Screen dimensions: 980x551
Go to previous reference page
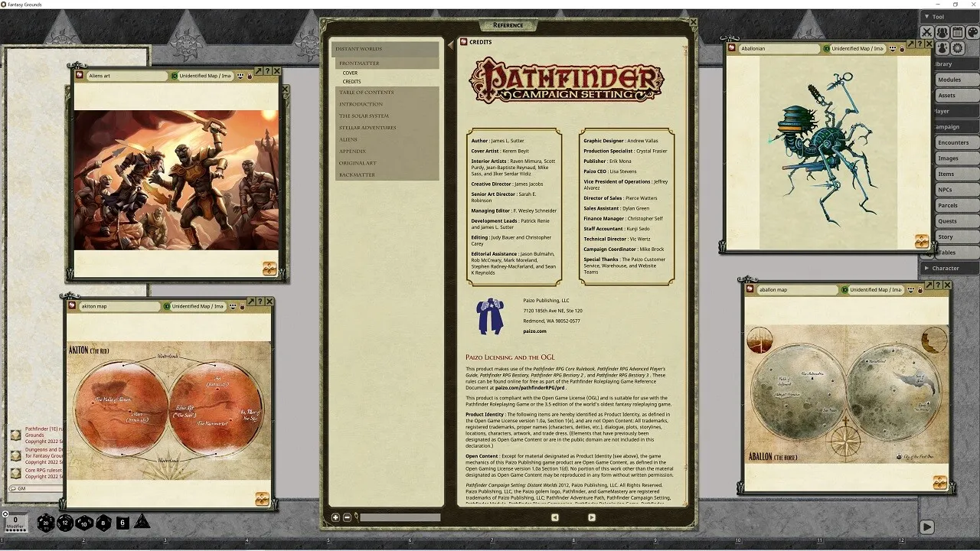(555, 517)
